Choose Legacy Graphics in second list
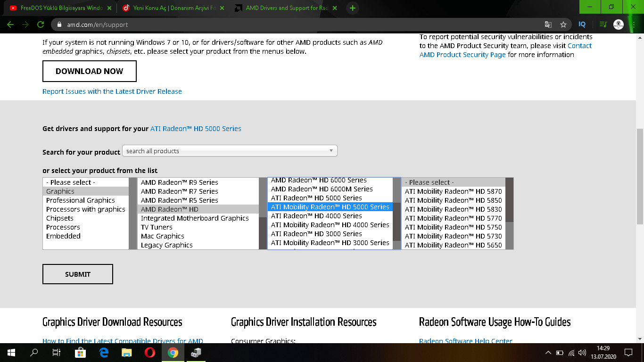644x362 pixels. click(198, 245)
